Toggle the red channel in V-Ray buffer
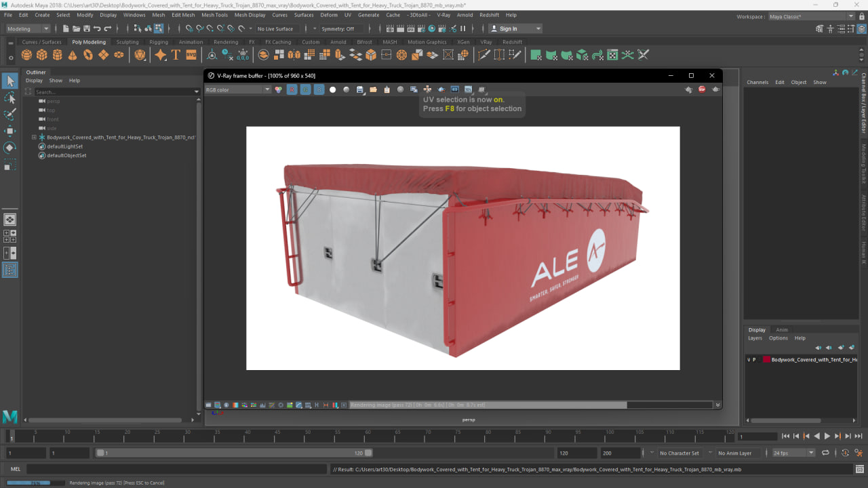This screenshot has width=868, height=488. (x=292, y=89)
